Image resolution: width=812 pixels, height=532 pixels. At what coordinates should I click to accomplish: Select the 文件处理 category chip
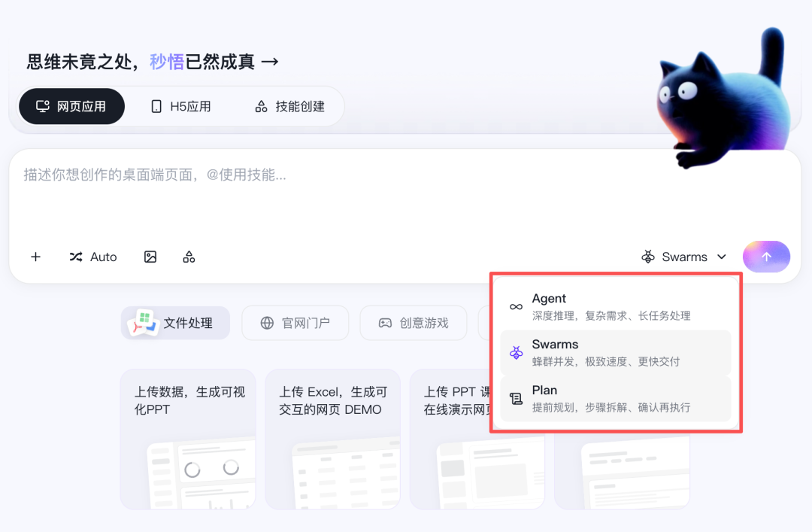pos(175,323)
